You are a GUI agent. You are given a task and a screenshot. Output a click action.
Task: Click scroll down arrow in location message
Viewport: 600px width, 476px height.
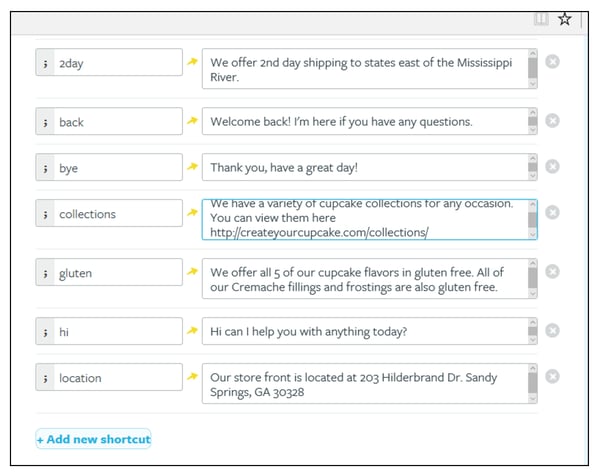pos(532,399)
